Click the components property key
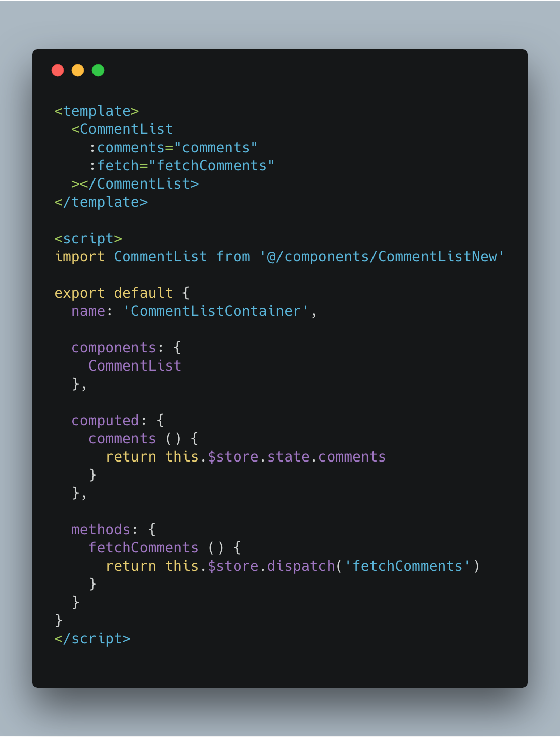 tap(114, 348)
